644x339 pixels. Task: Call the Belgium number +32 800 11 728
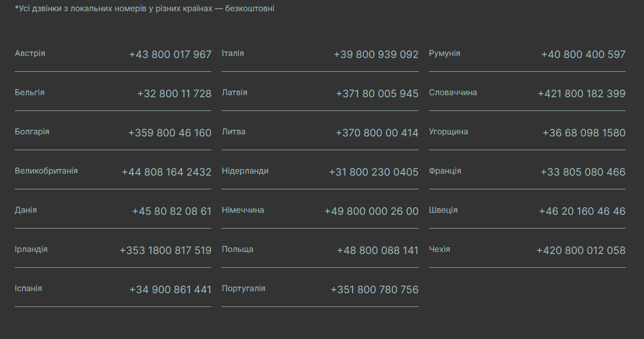coord(174,94)
